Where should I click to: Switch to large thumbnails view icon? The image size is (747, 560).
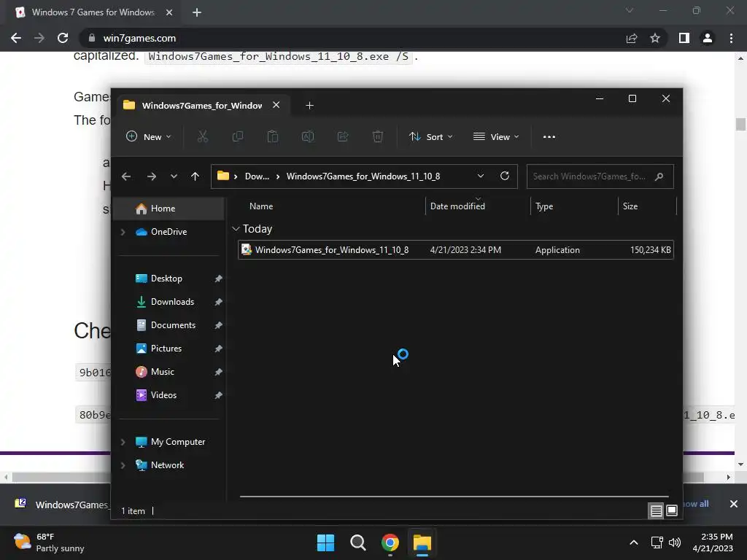click(672, 511)
